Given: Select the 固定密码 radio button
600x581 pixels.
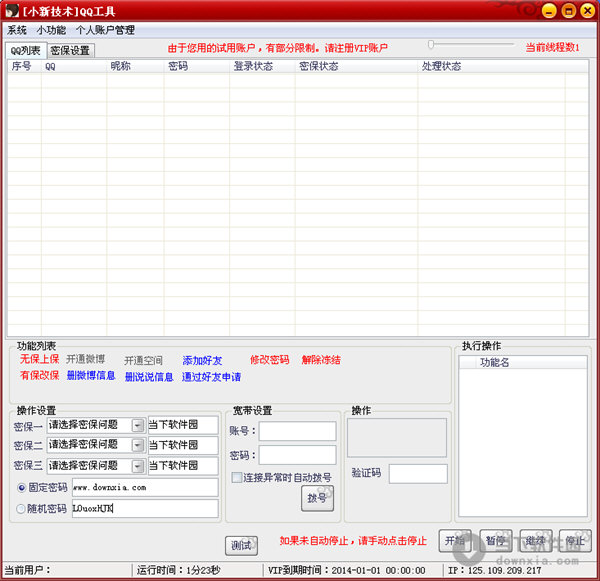Looking at the screenshot, I should click(x=22, y=488).
